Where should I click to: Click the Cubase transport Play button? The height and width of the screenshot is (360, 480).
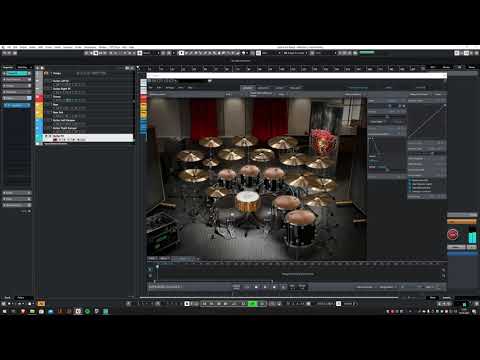point(253,304)
